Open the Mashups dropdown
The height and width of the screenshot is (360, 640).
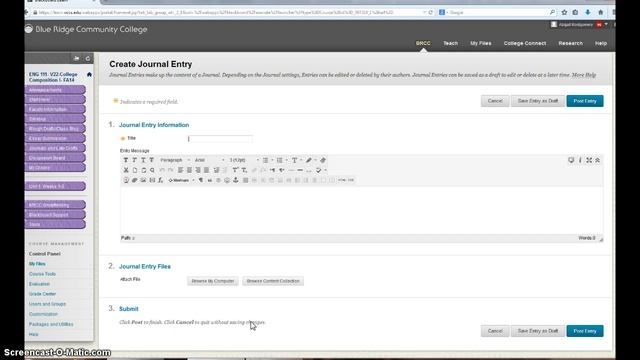click(x=181, y=180)
